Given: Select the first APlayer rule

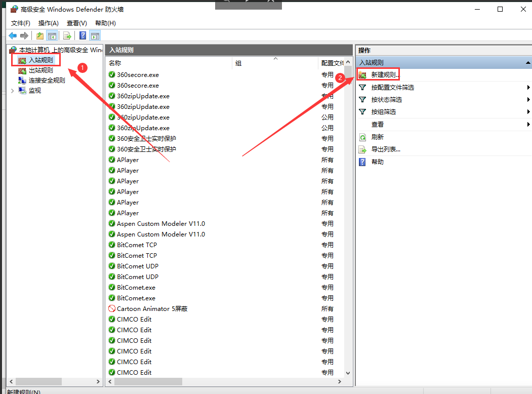Looking at the screenshot, I should click(x=128, y=160).
